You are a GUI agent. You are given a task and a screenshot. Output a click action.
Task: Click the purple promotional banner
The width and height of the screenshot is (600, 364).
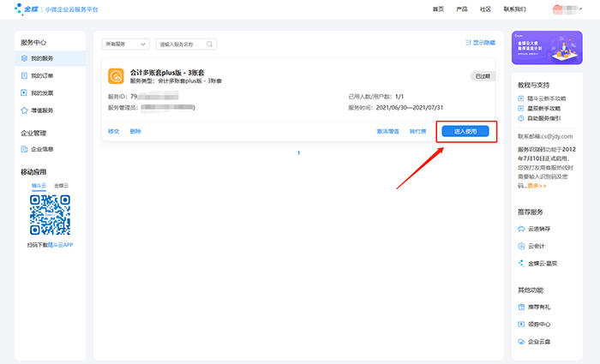pyautogui.click(x=547, y=48)
